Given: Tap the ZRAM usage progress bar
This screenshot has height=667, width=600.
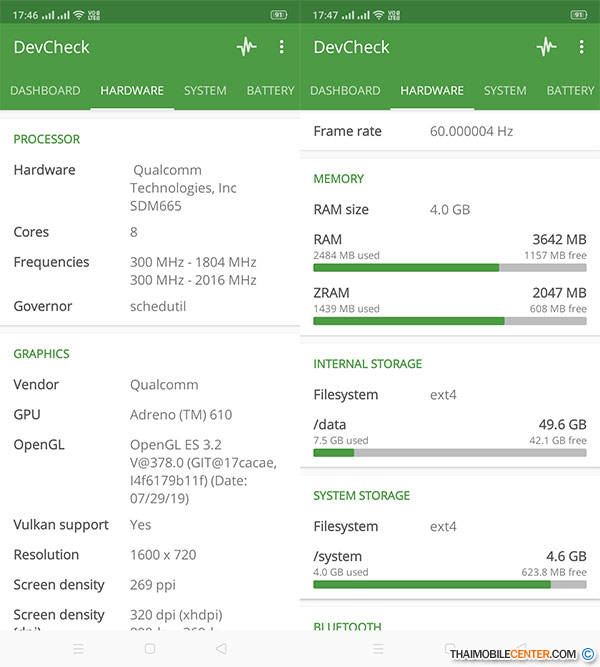Looking at the screenshot, I should pos(449,321).
